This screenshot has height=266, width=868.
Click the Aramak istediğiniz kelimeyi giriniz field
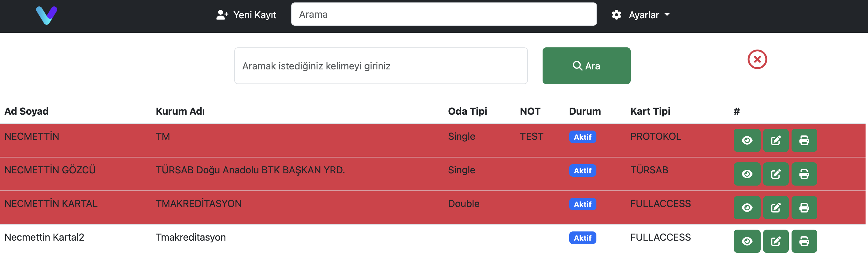click(x=381, y=66)
